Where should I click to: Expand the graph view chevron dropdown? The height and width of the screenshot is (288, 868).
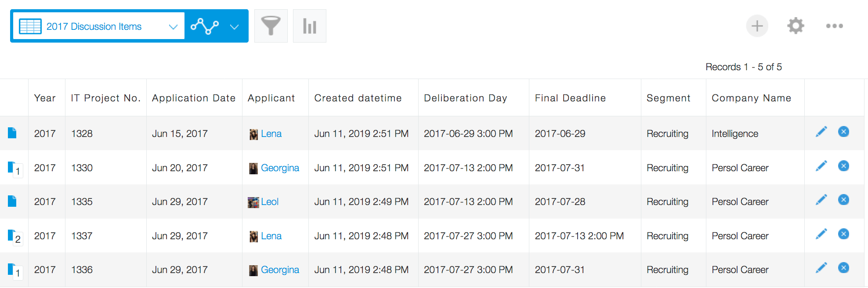(x=235, y=27)
